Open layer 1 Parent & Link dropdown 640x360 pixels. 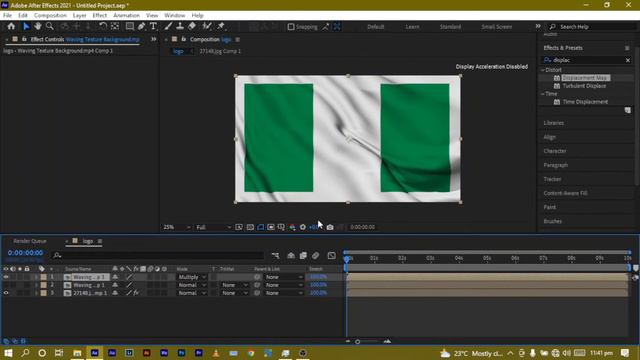click(x=284, y=277)
